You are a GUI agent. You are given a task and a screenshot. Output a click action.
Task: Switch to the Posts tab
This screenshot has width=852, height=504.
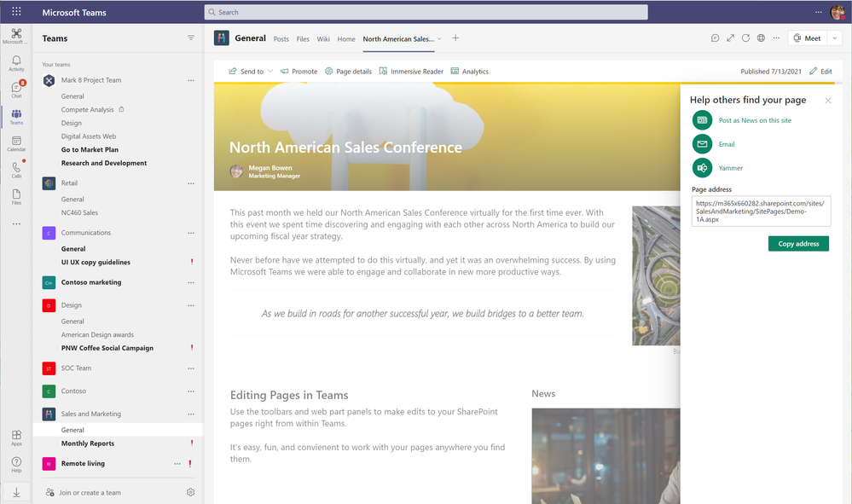281,39
